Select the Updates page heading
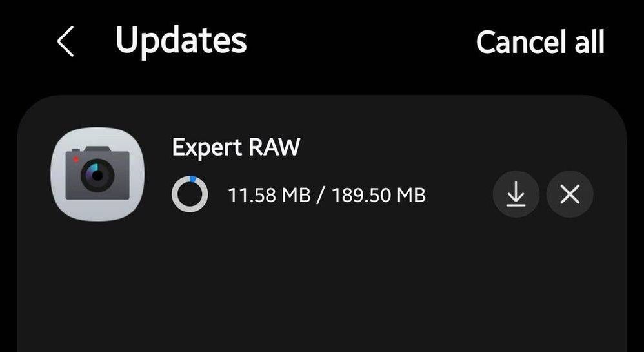Image resolution: width=644 pixels, height=352 pixels. point(181,40)
